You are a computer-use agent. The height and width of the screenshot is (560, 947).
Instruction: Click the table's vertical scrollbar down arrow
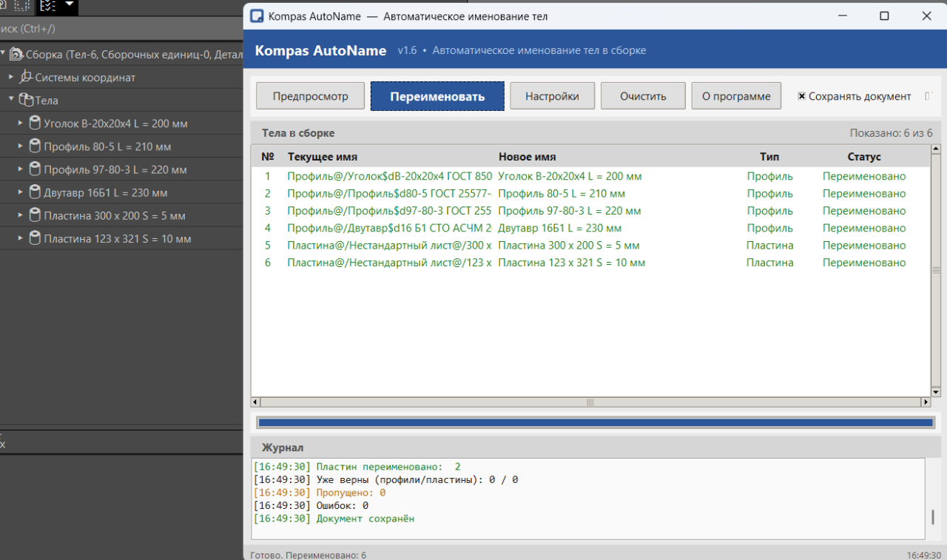click(935, 391)
